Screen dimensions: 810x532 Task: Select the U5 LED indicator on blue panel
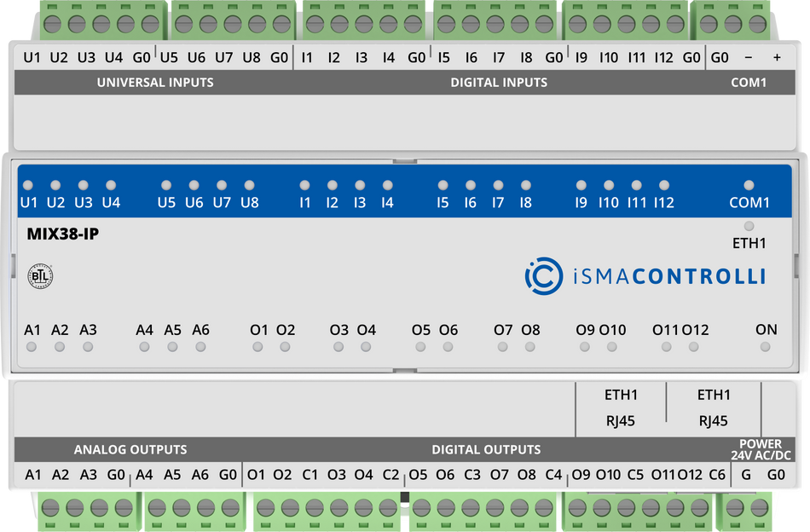point(166,185)
